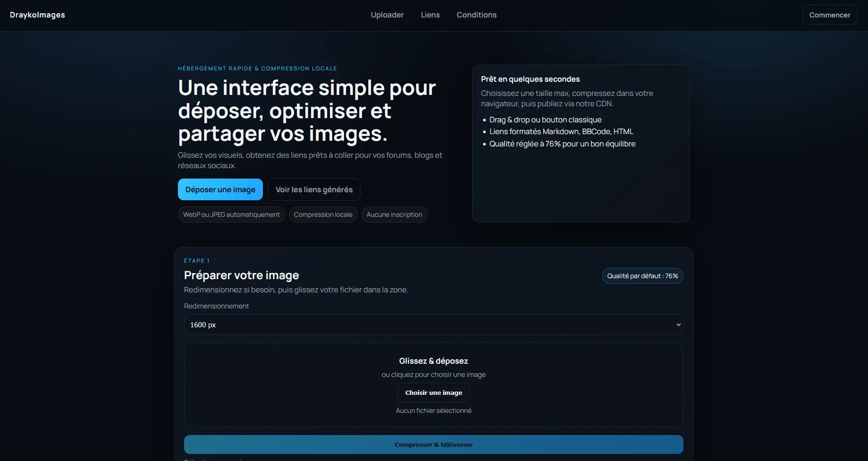Click the Préparer votre image heading
Image resolution: width=868 pixels, height=461 pixels.
(241, 275)
